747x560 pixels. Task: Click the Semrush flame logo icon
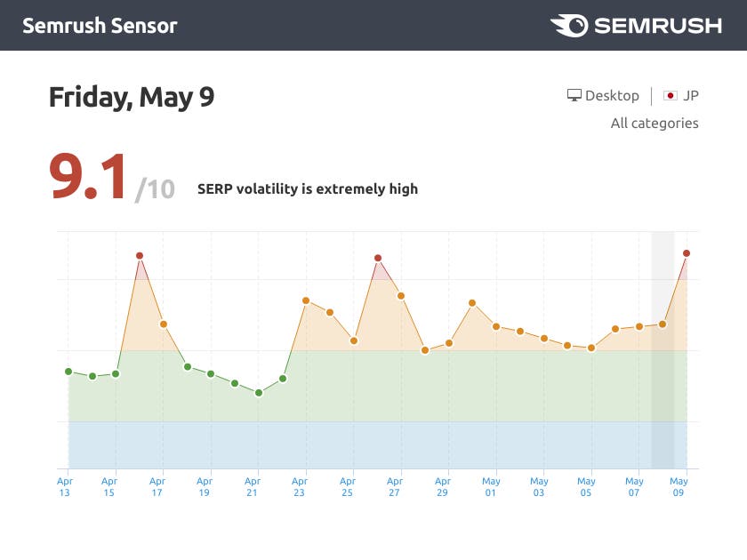click(569, 25)
